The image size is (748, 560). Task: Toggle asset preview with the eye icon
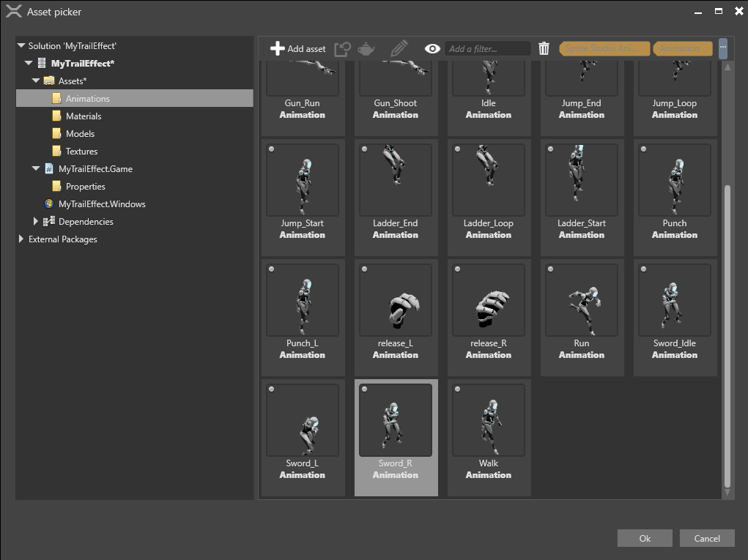432,48
